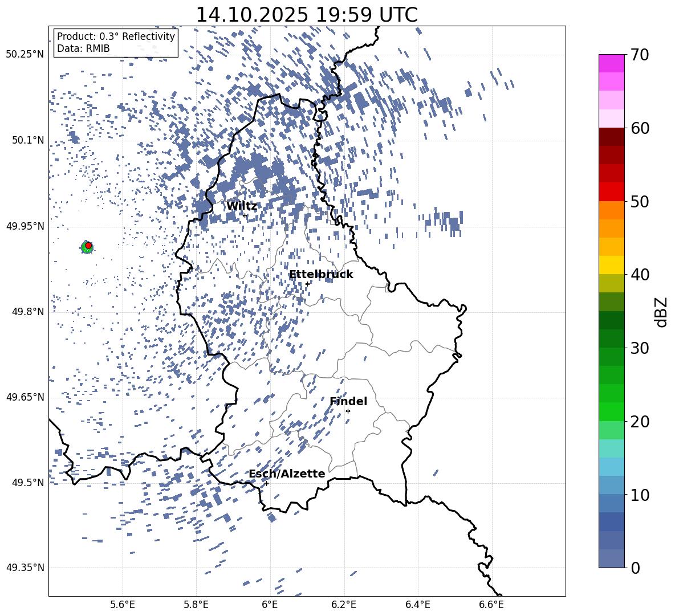Click the magenta swatch at colorbar top
This screenshot has height=616, width=675.
click(x=611, y=63)
